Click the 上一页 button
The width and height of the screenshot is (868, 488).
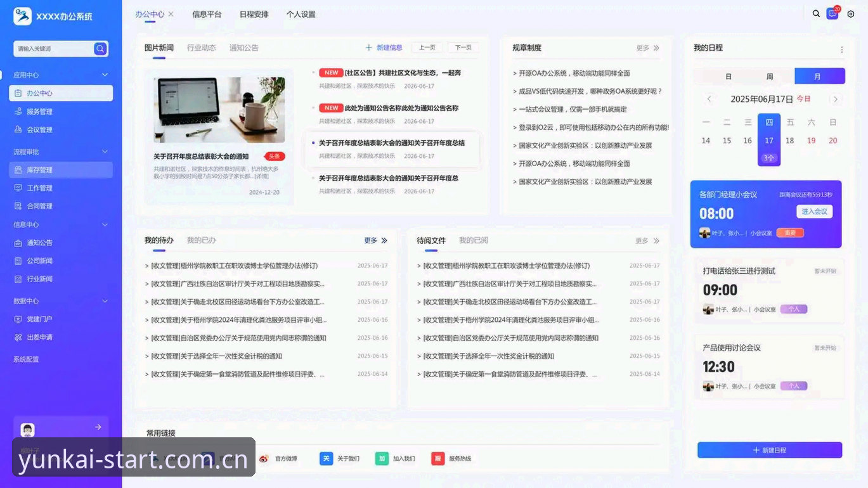[427, 48]
